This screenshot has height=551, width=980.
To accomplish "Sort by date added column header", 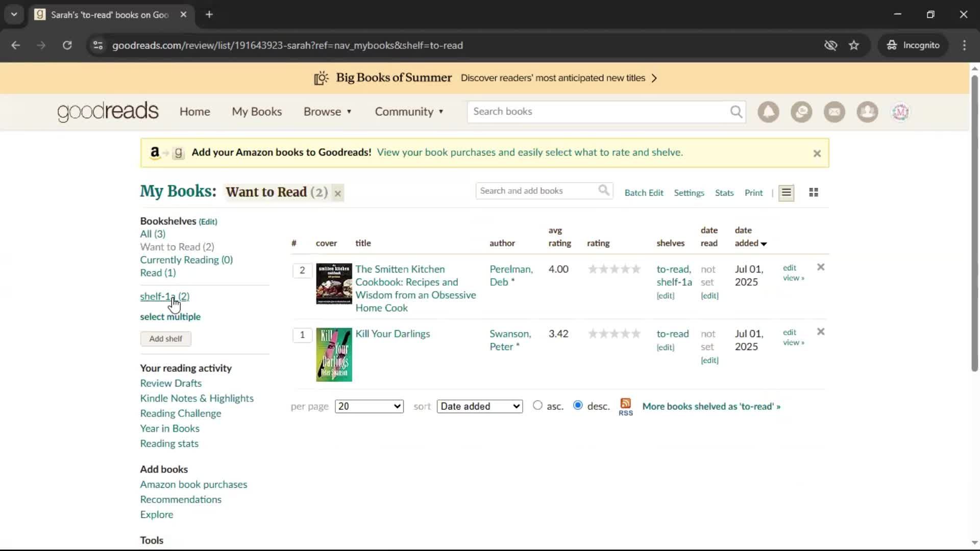I will [750, 237].
